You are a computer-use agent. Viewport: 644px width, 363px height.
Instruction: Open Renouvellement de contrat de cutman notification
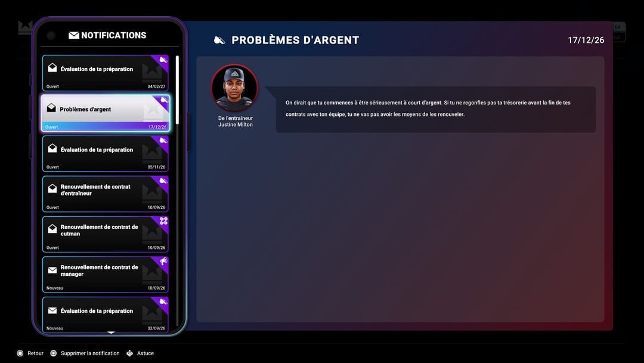[105, 234]
